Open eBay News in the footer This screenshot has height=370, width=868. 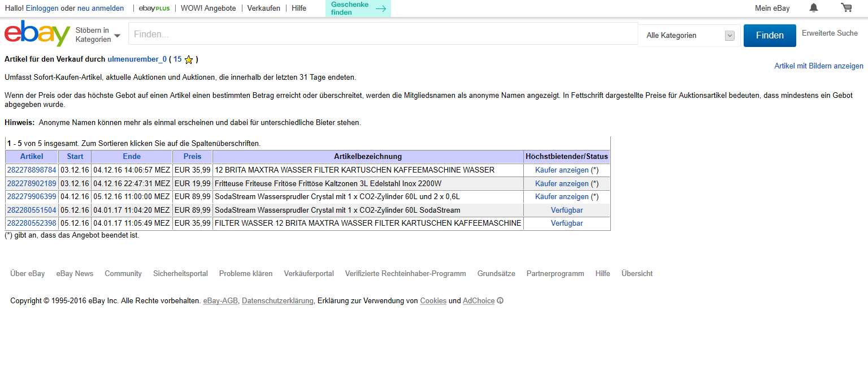[75, 274]
